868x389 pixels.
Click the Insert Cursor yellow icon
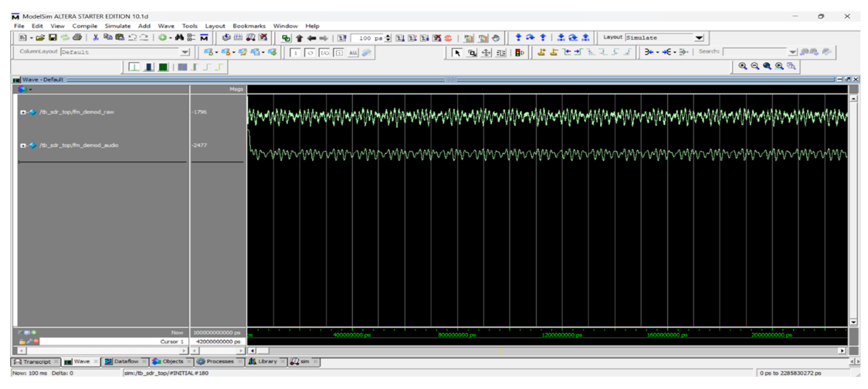(x=542, y=52)
